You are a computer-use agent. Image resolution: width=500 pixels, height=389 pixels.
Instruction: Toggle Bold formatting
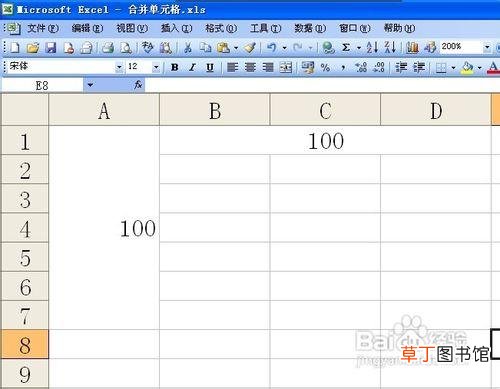174,67
